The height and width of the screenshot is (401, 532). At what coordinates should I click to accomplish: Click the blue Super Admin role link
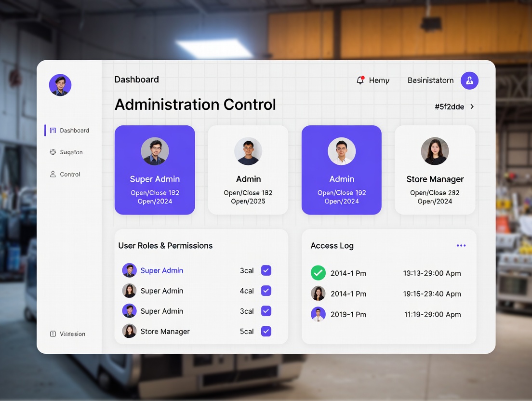161,271
